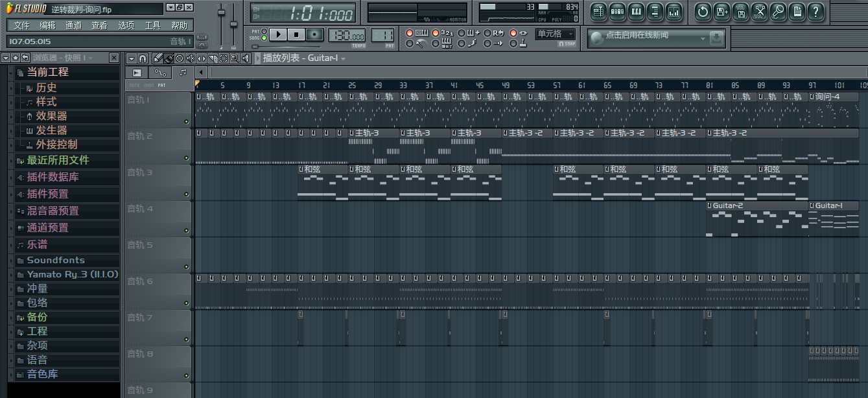Click the Record button

[x=314, y=35]
